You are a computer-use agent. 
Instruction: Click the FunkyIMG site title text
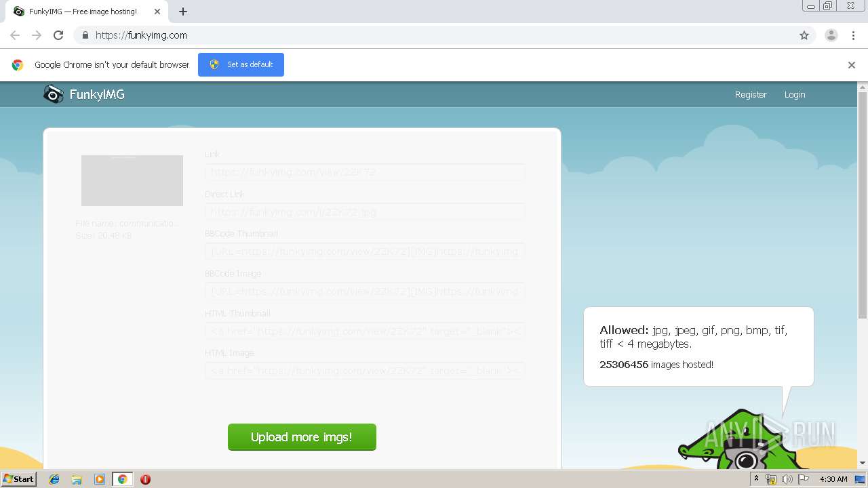click(97, 95)
